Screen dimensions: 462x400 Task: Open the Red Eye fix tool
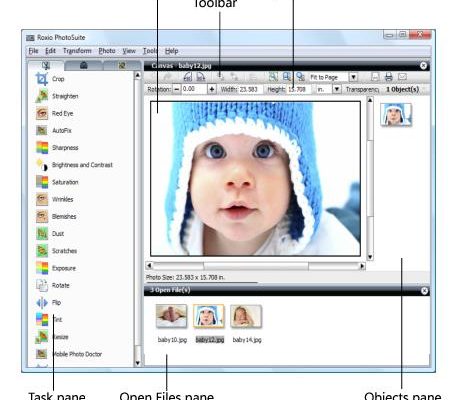pos(55,113)
